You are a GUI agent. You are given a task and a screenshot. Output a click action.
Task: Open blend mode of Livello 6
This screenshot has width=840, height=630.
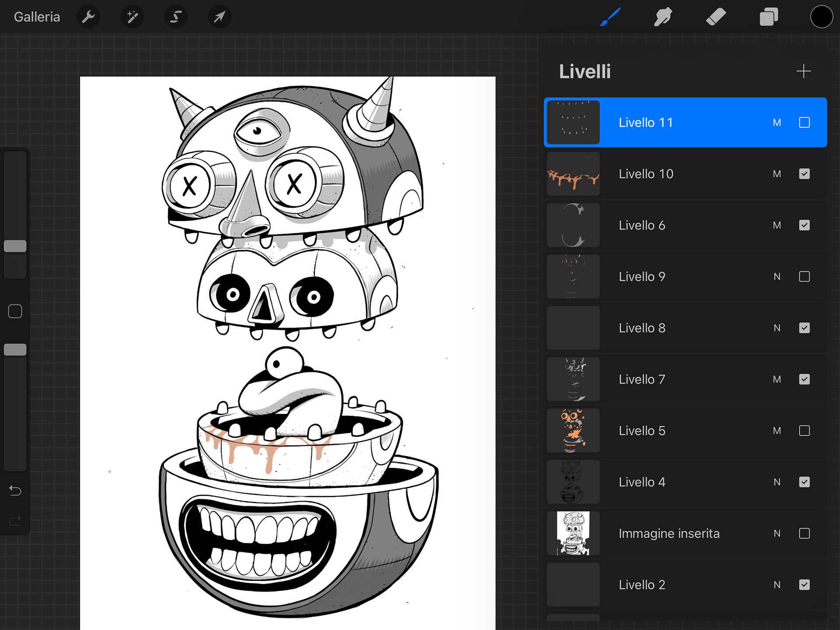tap(777, 225)
